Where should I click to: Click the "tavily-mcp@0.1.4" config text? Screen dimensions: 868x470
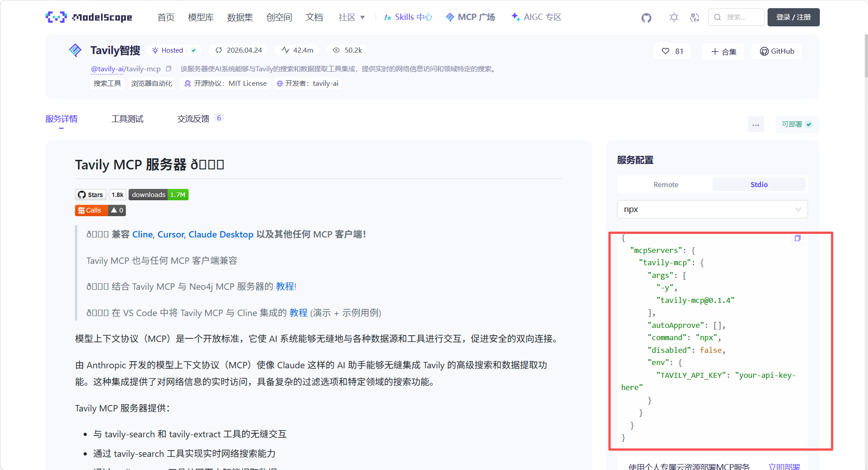point(695,300)
